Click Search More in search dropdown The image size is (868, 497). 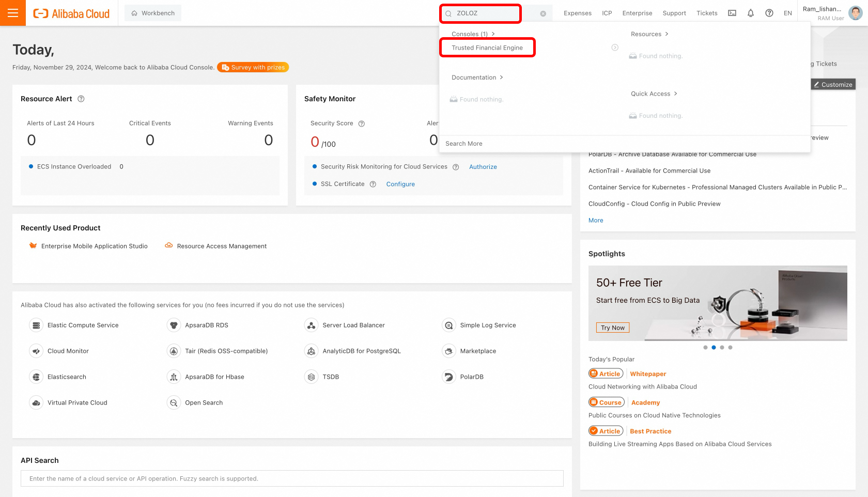click(464, 144)
